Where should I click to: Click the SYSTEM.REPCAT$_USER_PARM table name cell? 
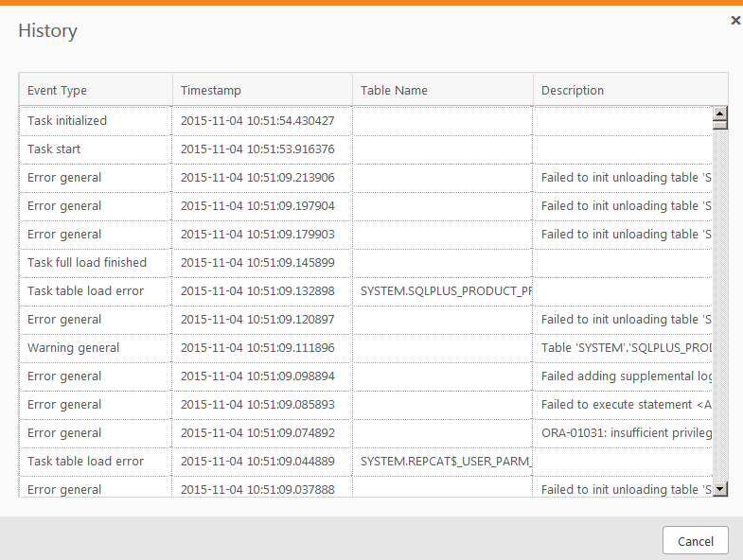(x=442, y=462)
